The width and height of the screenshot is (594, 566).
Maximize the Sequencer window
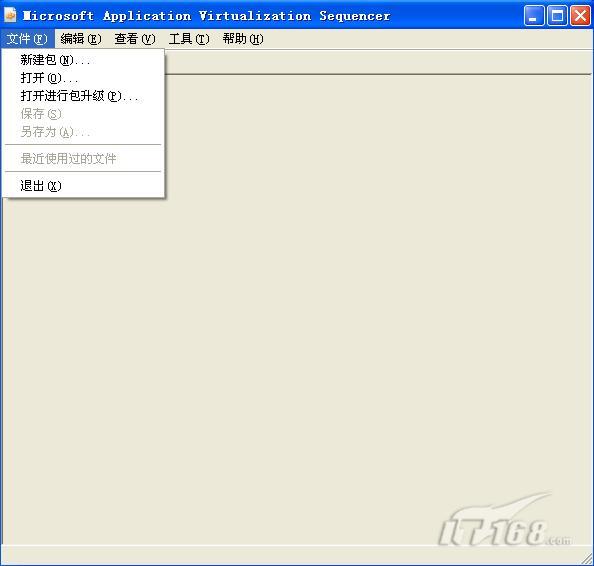[557, 16]
